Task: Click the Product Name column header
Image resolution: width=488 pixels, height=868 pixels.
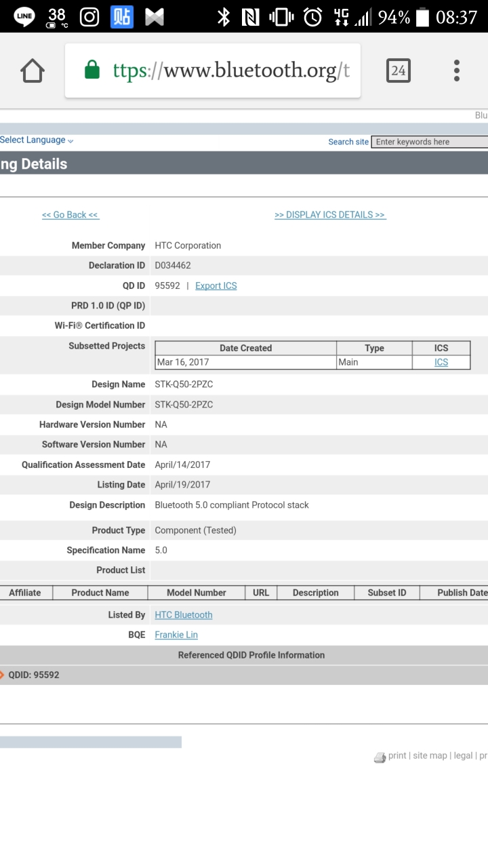Action: point(100,593)
